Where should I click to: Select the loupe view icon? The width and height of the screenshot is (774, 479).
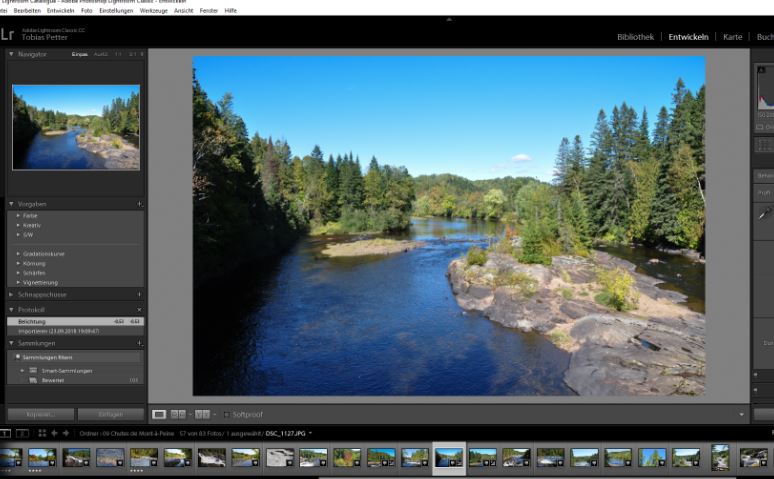tap(159, 414)
